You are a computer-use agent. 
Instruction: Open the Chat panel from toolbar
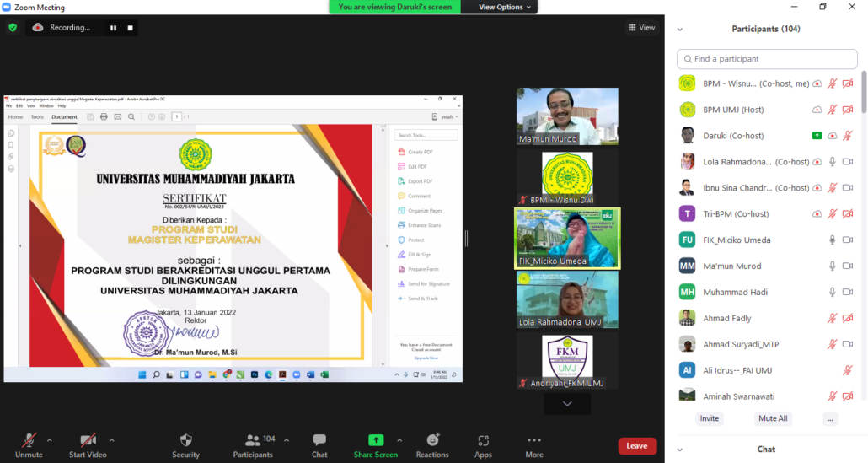point(319,440)
